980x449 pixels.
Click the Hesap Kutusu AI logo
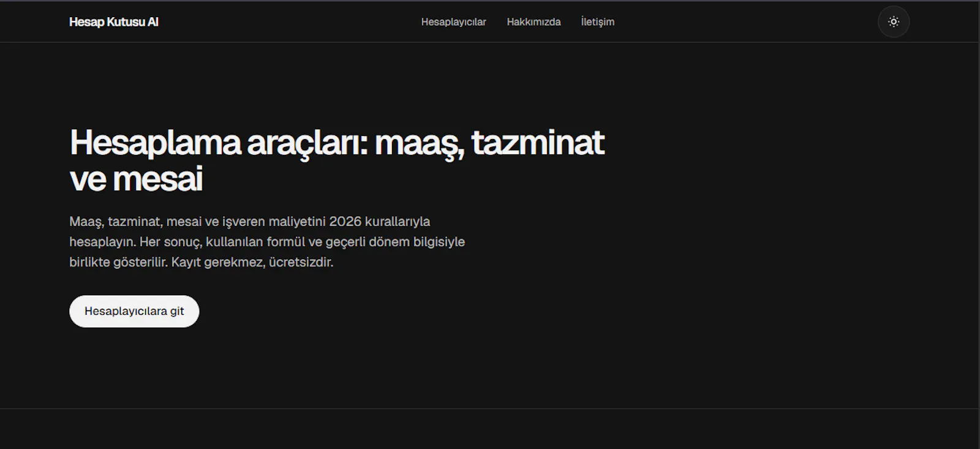(x=114, y=22)
